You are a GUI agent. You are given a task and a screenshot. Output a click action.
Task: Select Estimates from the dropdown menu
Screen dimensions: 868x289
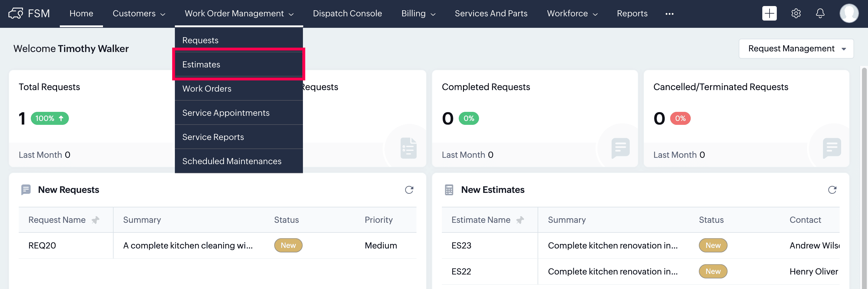(201, 64)
